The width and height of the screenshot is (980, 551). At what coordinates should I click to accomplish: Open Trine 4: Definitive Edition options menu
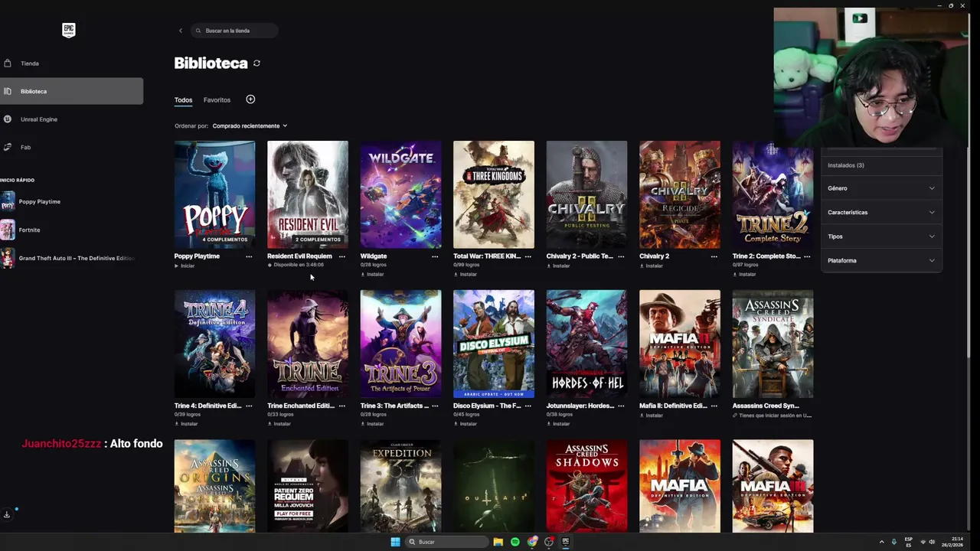tap(249, 406)
